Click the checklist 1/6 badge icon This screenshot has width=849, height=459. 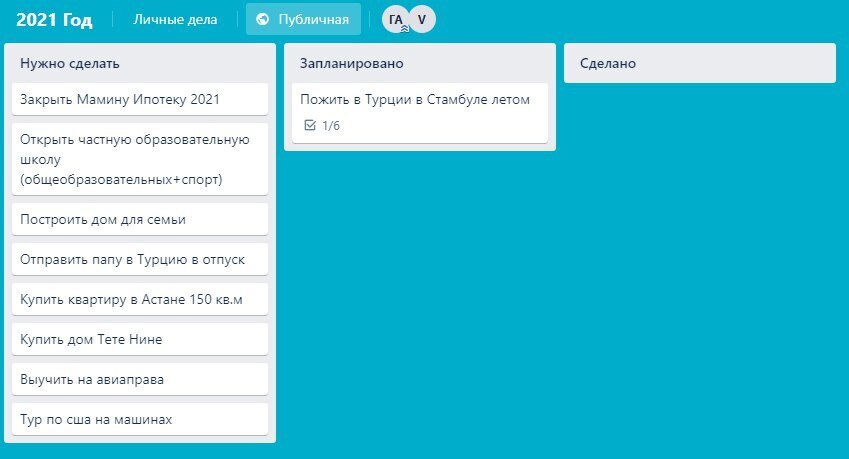(309, 125)
